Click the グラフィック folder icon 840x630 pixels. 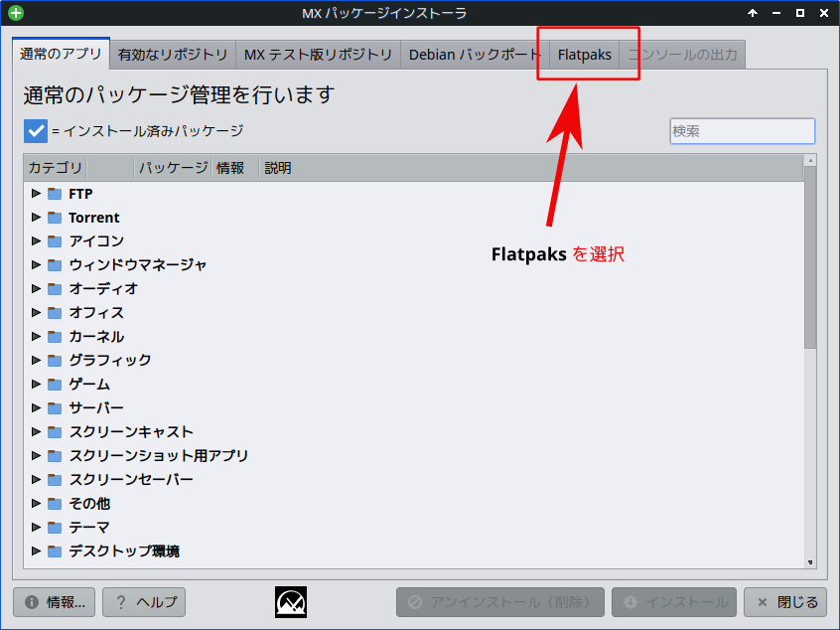pos(55,361)
